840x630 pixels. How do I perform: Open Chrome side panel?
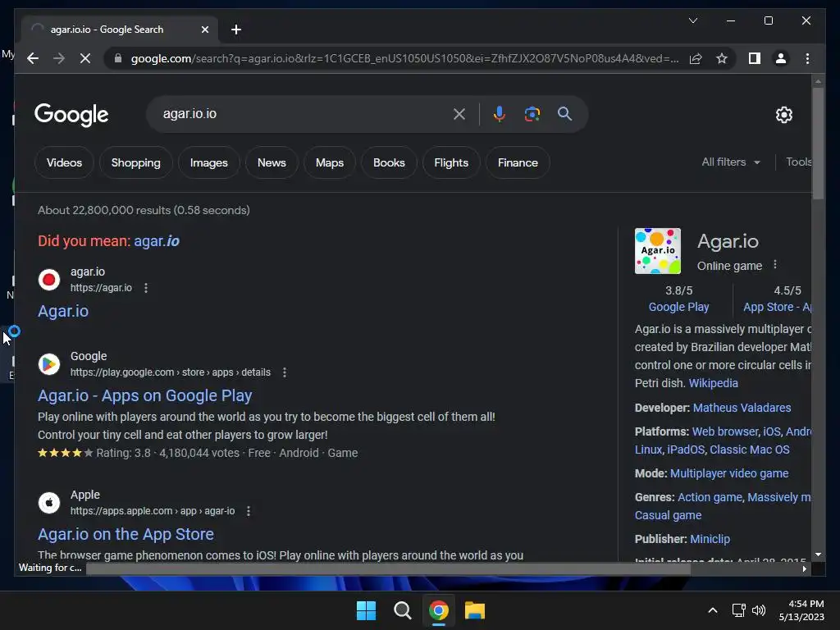755,58
